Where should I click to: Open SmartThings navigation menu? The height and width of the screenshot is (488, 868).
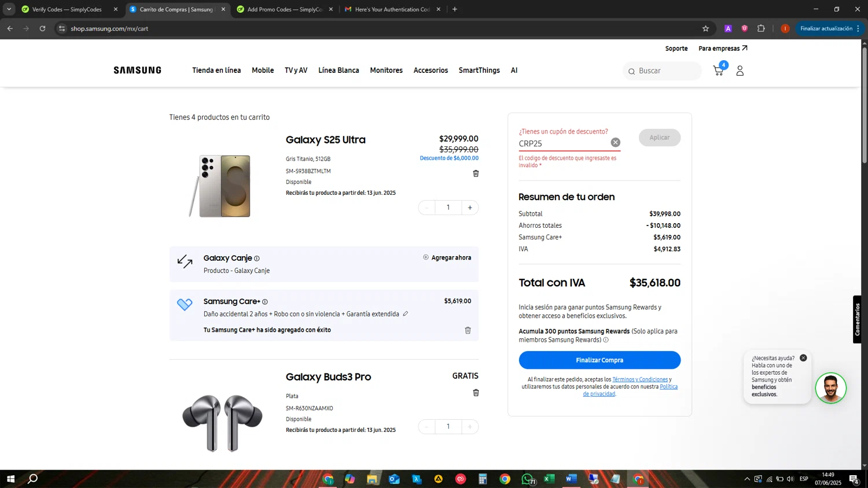coord(479,70)
